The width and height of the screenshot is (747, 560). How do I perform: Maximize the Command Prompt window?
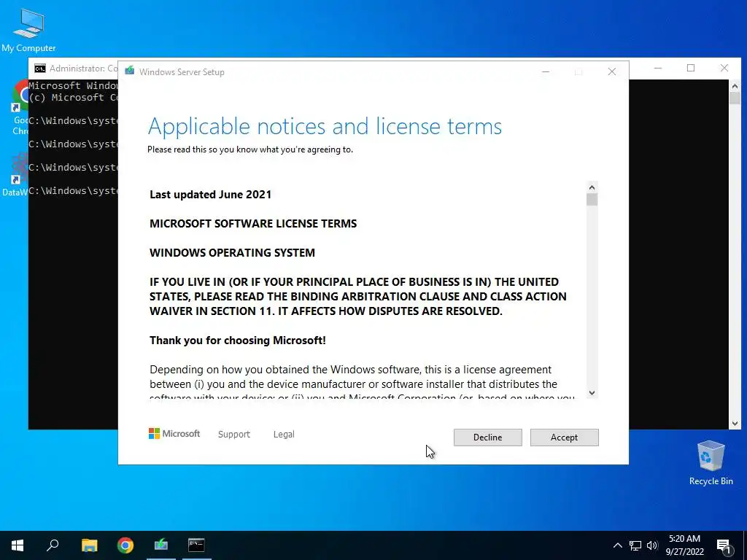[x=691, y=68]
